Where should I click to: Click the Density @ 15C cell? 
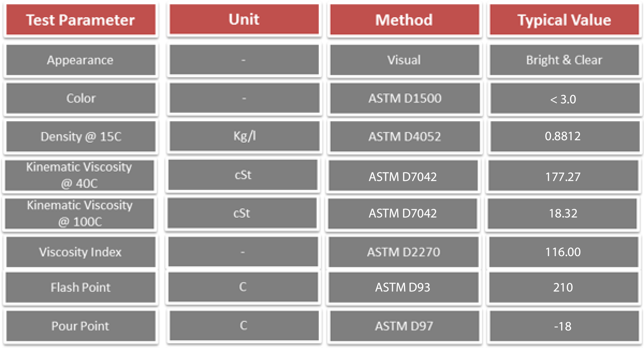(81, 136)
